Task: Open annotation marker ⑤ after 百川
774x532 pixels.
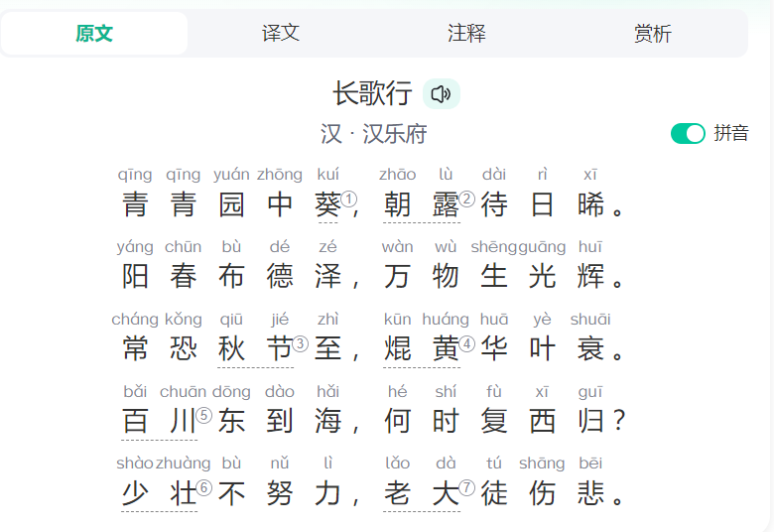Action: point(203,416)
